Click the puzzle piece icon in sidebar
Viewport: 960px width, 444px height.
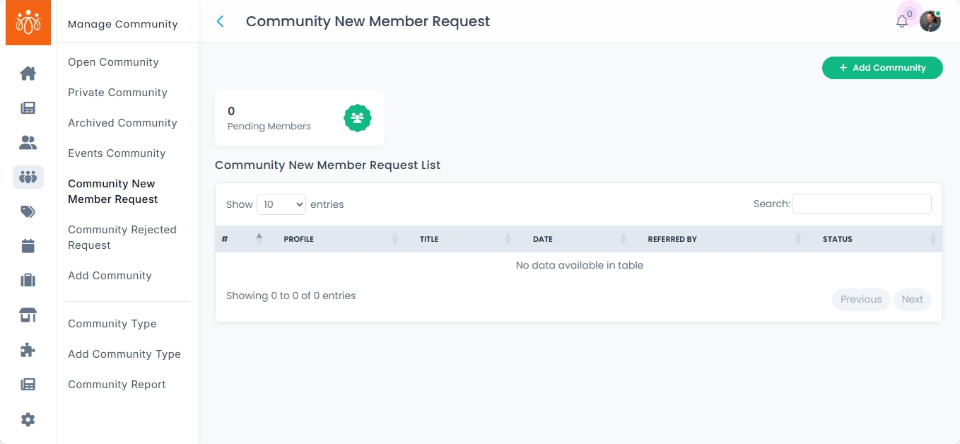point(28,350)
